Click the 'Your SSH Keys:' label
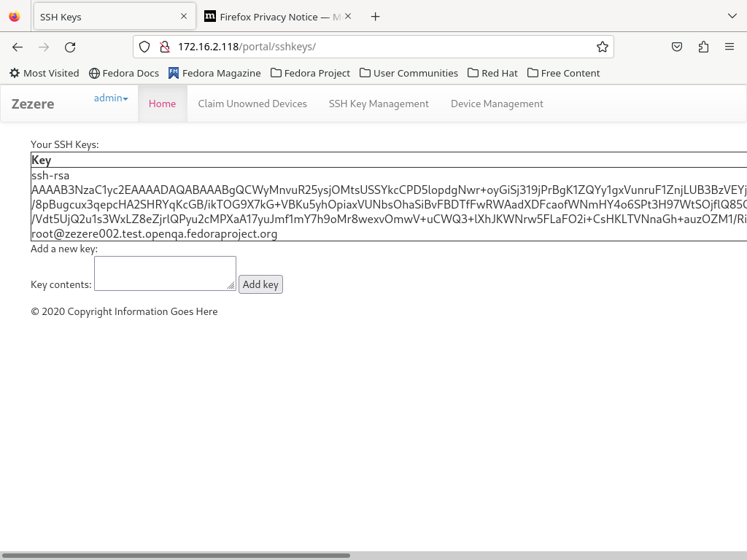The width and height of the screenshot is (747, 560). tap(65, 145)
